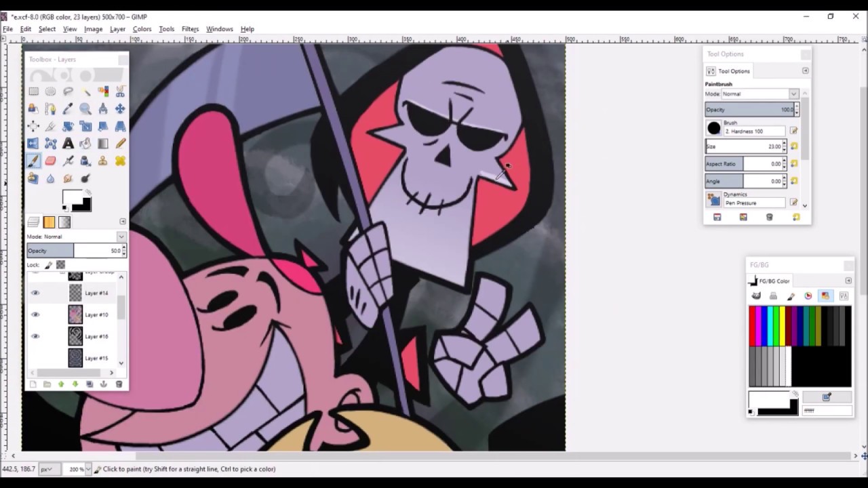The height and width of the screenshot is (488, 868).
Task: Delete the selected layer with trash icon
Action: 119,384
